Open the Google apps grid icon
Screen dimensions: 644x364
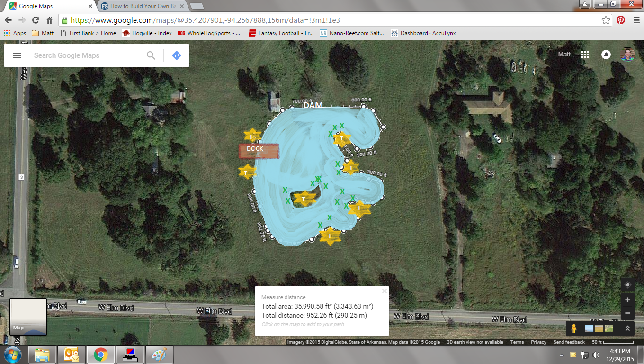[x=585, y=55]
